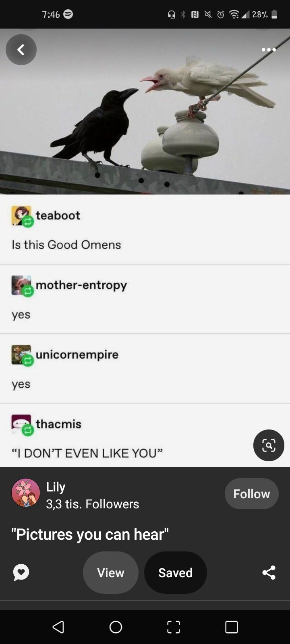Tap the View button

point(111,572)
